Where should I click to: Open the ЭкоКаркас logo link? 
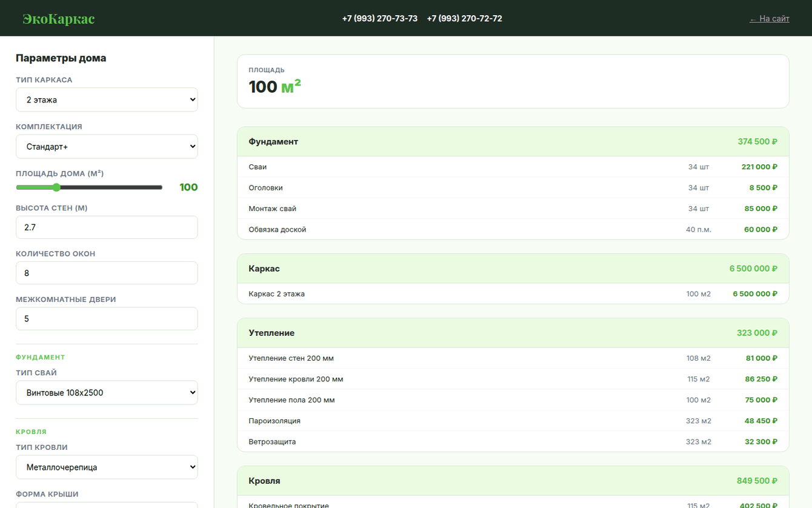click(59, 19)
